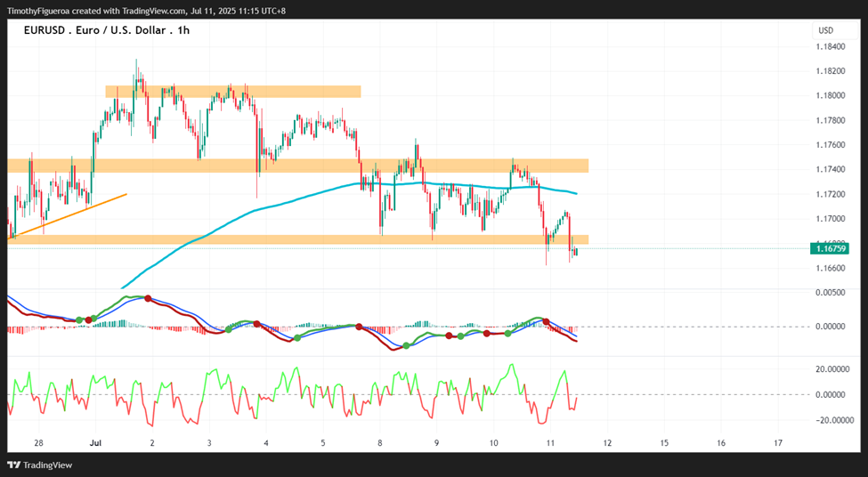Click the EURUSD Euro / U.S. Dollar title
Screen dimensions: 868x477
[106, 30]
